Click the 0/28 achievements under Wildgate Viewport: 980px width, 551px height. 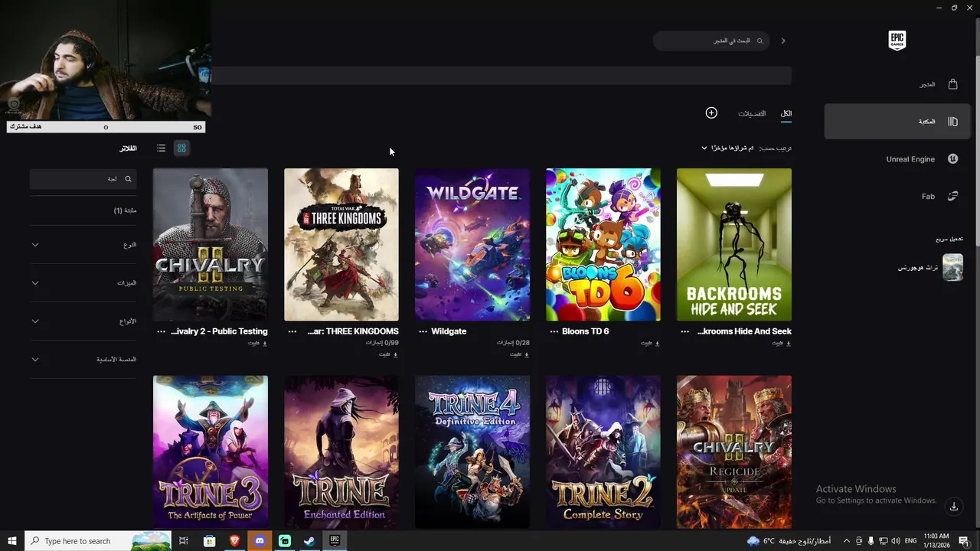[x=513, y=343]
